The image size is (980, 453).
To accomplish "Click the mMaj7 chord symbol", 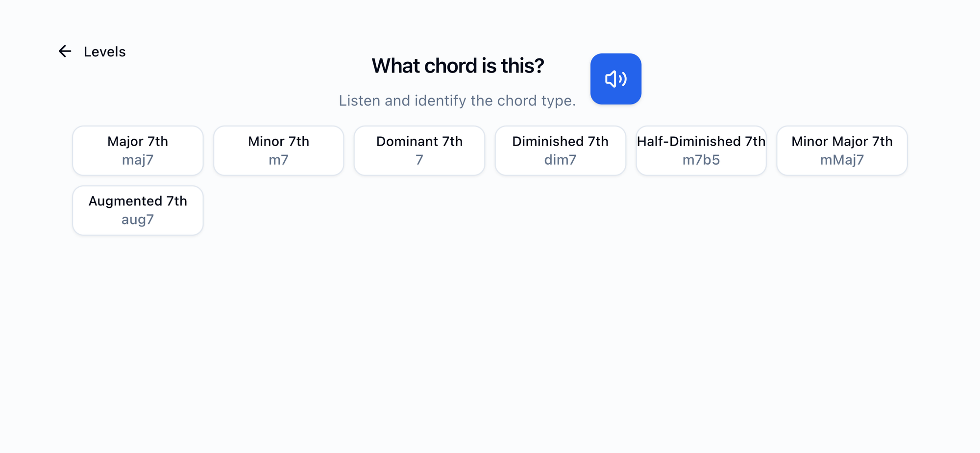I will pos(842,160).
